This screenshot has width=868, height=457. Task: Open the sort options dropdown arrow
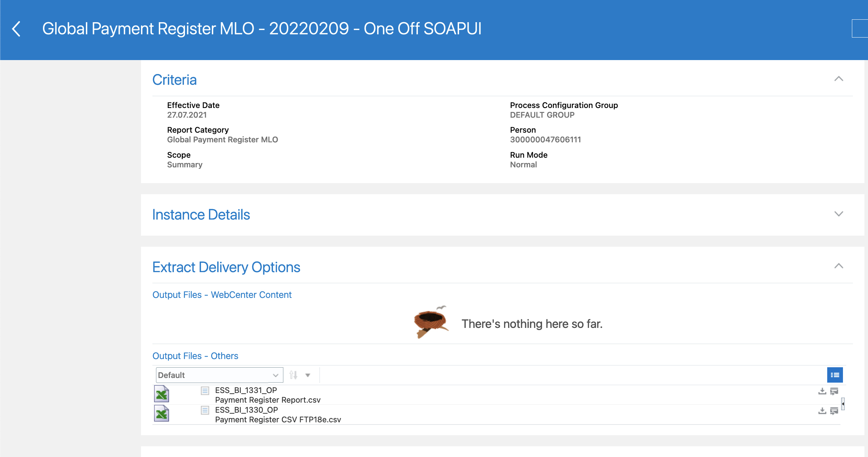coord(308,375)
